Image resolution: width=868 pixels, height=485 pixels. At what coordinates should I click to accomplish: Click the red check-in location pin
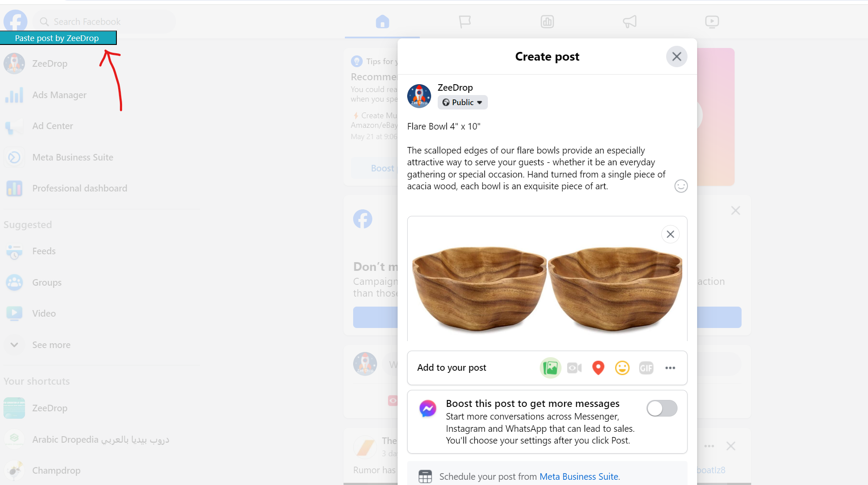(598, 368)
